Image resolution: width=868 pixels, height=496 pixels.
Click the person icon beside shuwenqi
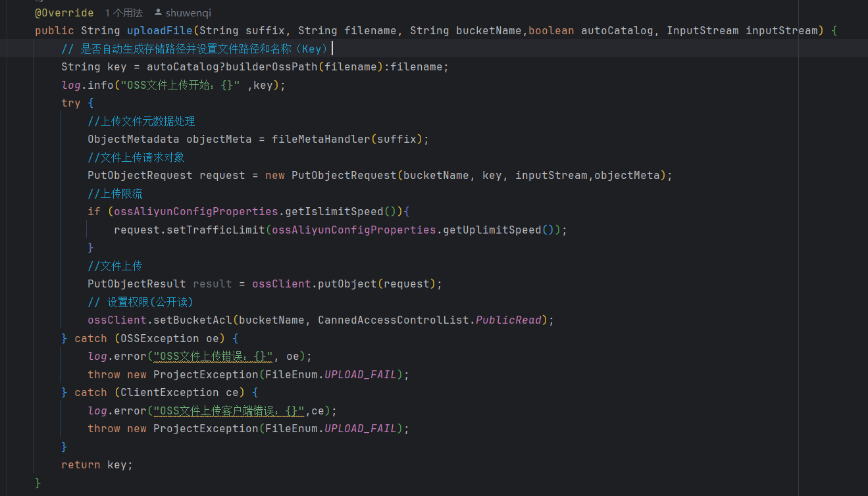coord(159,12)
